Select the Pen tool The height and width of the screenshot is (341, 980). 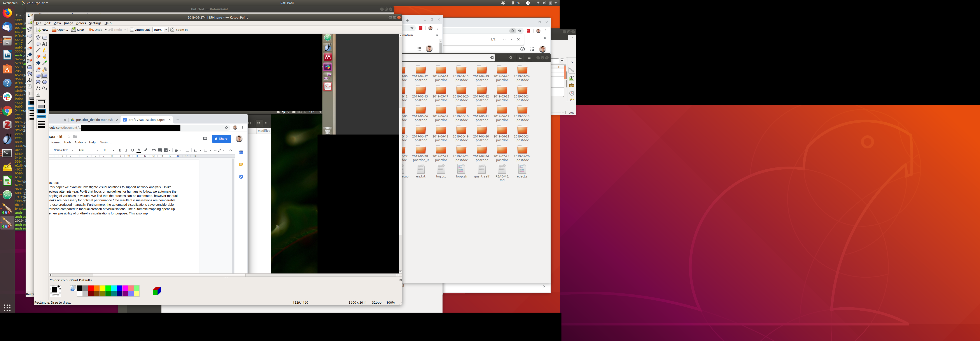click(44, 50)
